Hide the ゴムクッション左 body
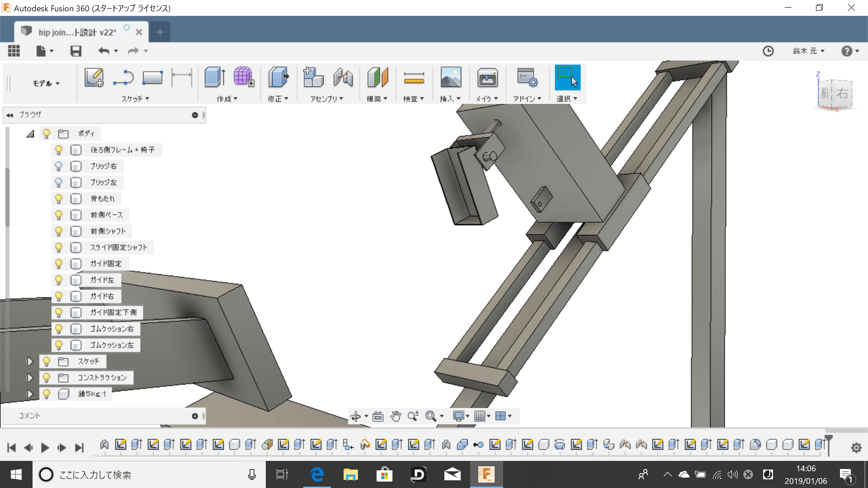The width and height of the screenshot is (868, 488). (x=59, y=345)
